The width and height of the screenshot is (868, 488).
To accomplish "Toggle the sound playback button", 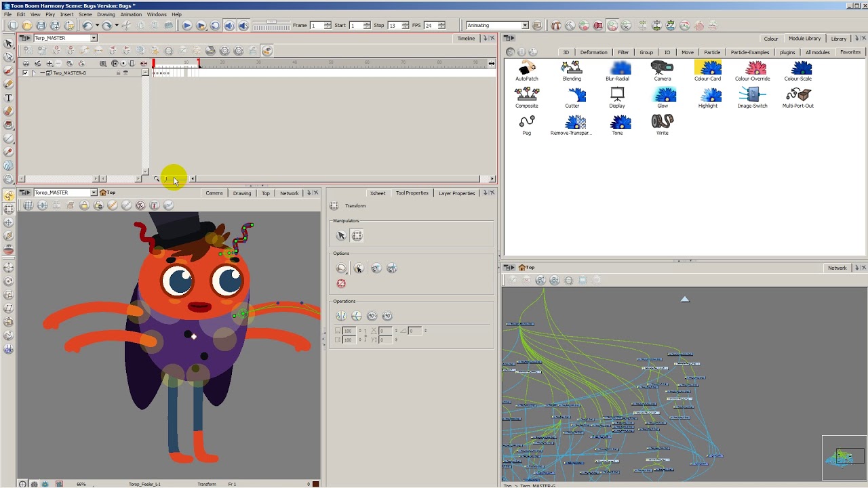I will point(229,26).
